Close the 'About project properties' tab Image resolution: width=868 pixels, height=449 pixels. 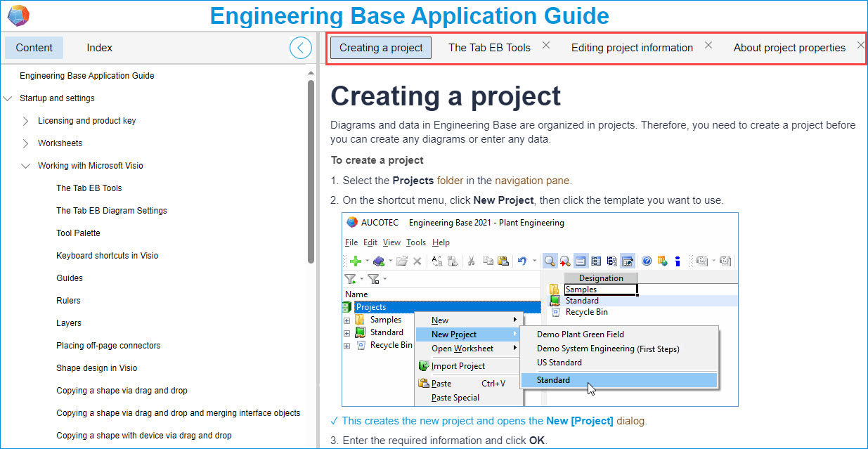(860, 46)
